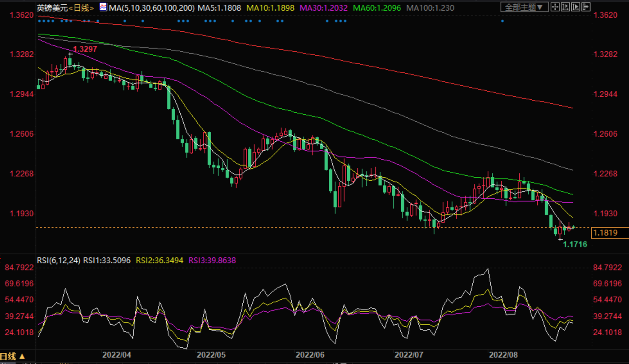629x364 pixels.
Task: Click the MA indicator chart icon
Action: tap(103, 7)
